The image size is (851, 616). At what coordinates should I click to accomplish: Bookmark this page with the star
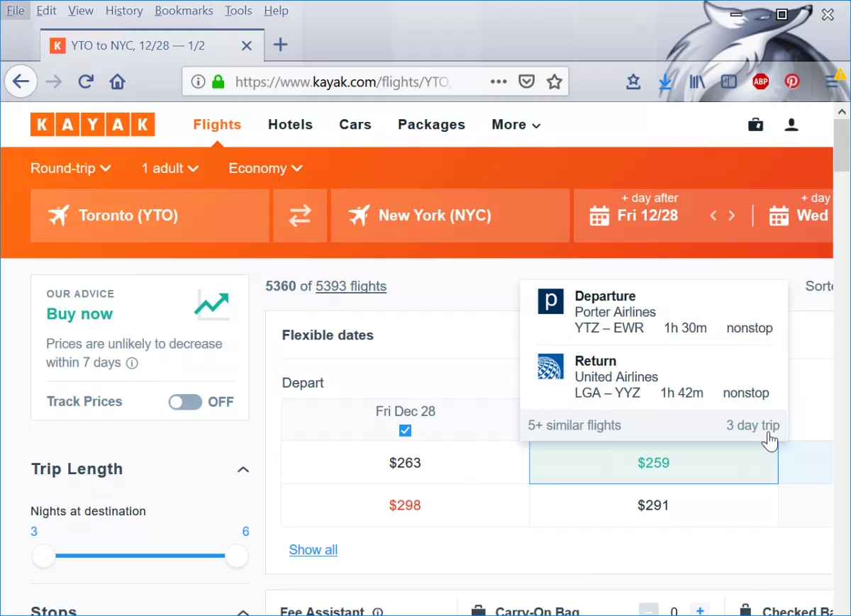click(x=555, y=82)
